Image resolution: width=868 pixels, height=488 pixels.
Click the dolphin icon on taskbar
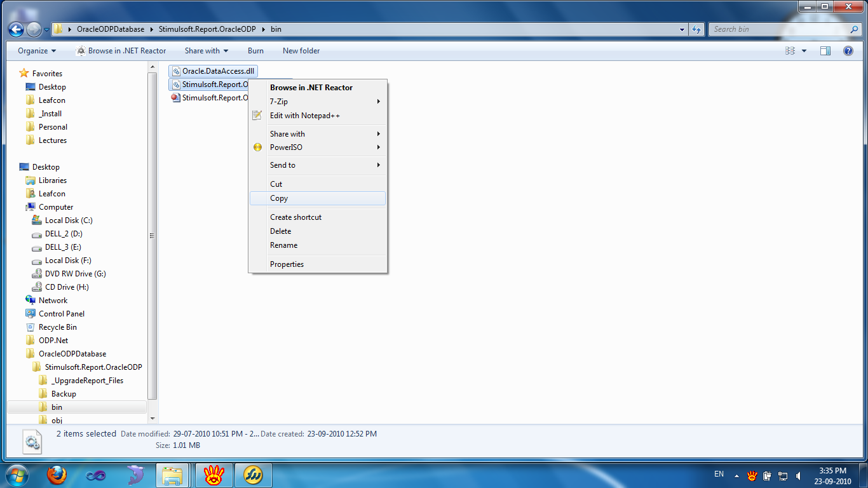pos(135,475)
